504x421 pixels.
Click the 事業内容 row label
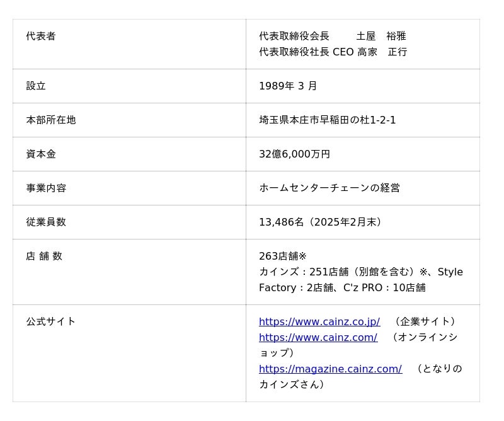[46, 188]
